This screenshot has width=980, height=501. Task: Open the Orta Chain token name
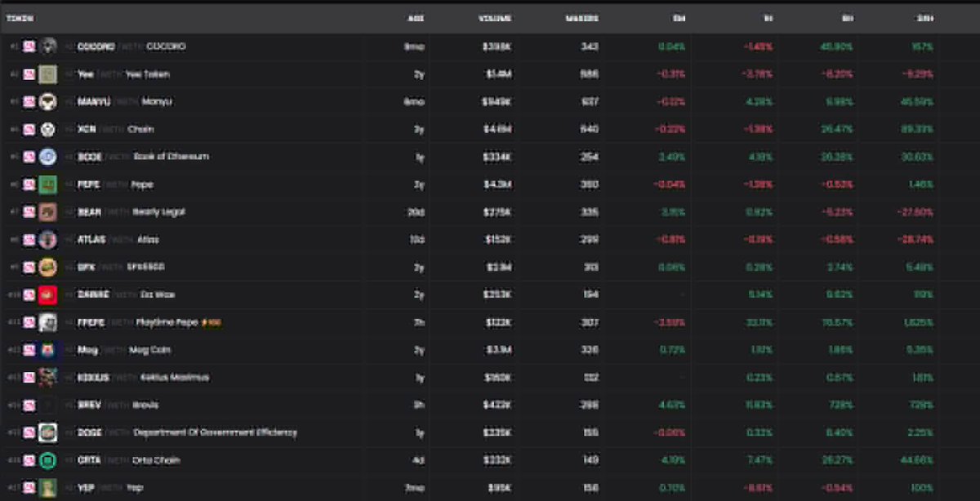(156, 460)
